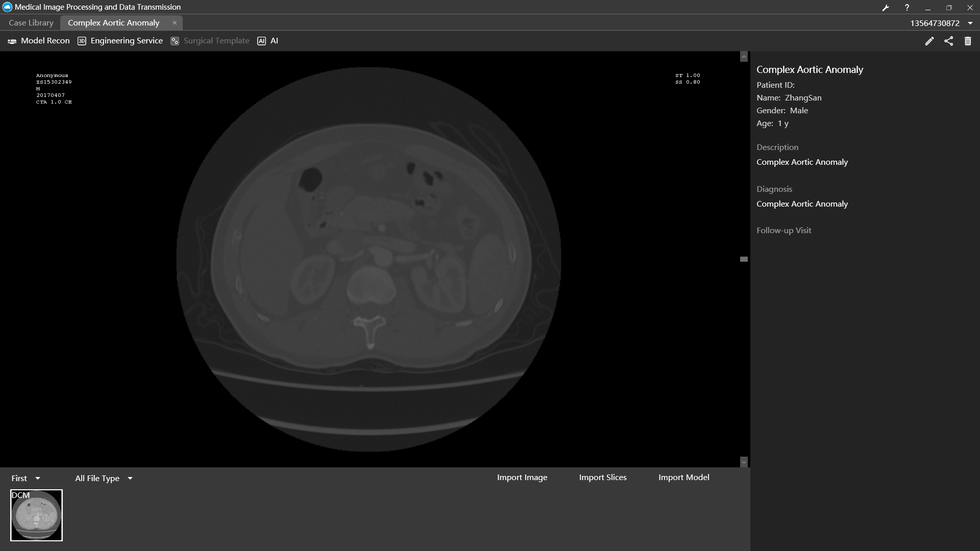Close the Complex Aortic Anomaly tab
980x551 pixels.
[x=175, y=23]
